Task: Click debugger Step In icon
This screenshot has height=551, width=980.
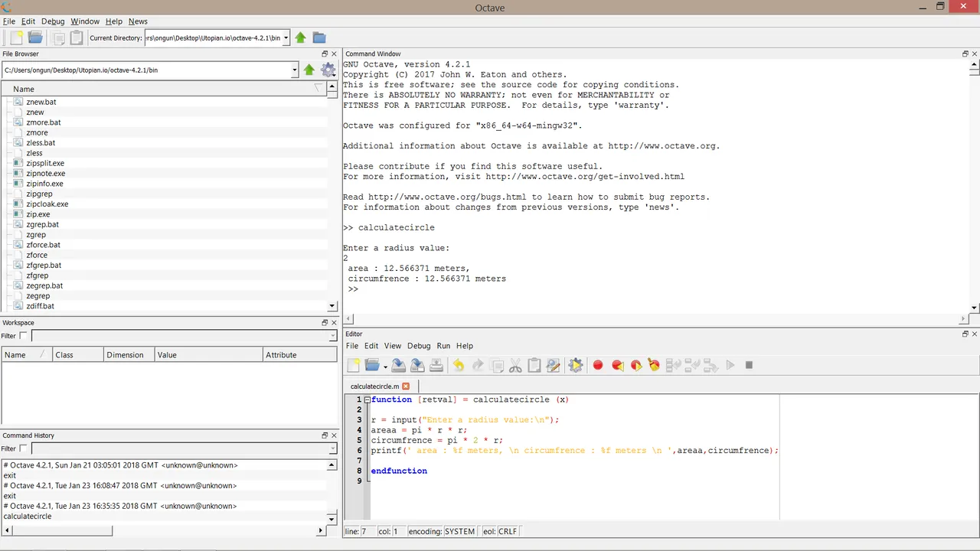Action: pyautogui.click(x=692, y=365)
